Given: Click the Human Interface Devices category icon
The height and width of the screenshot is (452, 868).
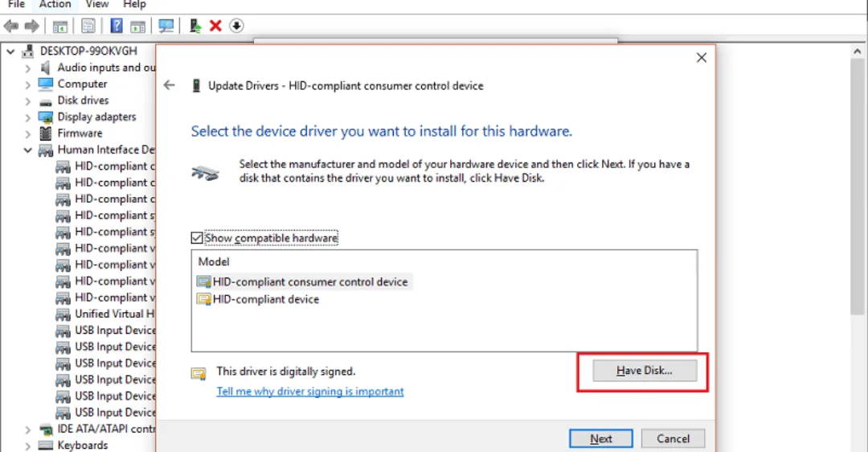Looking at the screenshot, I should tap(45, 150).
